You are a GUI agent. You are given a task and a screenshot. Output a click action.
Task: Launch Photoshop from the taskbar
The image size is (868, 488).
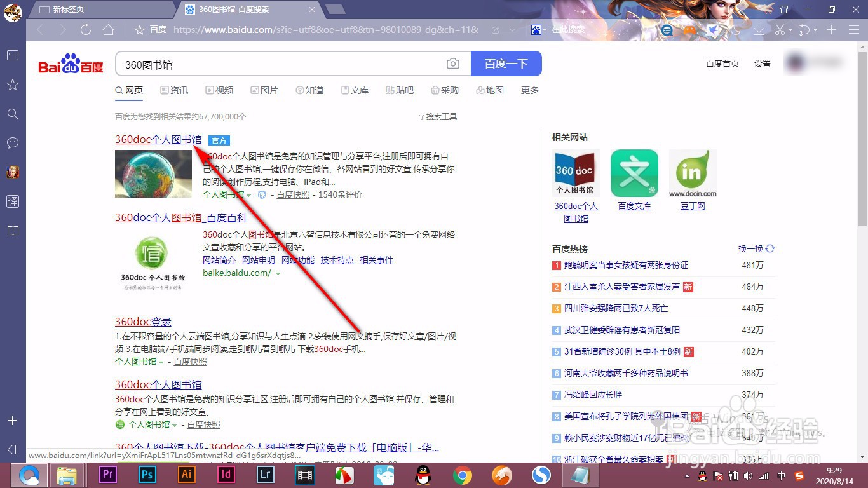tap(147, 475)
